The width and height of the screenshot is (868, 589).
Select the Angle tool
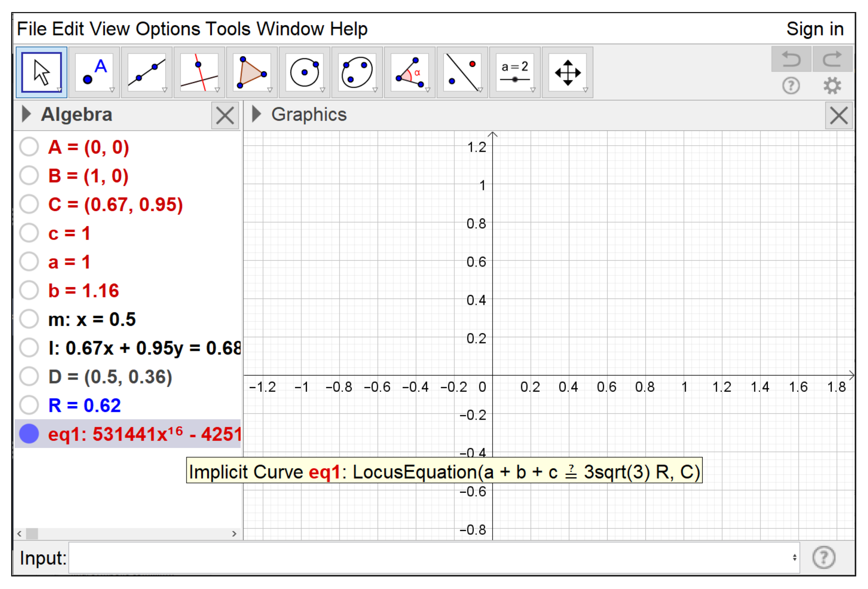(x=410, y=72)
